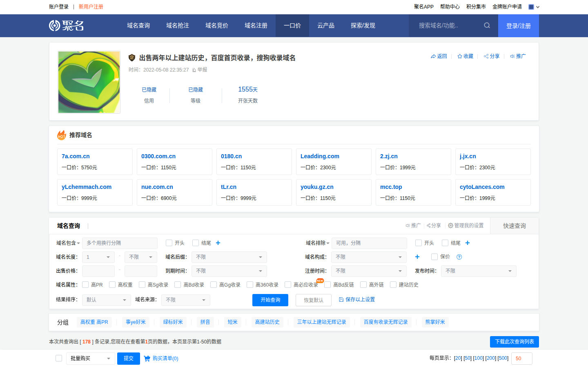The image size is (588, 368).
Task: Open minimum 域名长度 dropdown showing 1
Action: click(x=98, y=257)
